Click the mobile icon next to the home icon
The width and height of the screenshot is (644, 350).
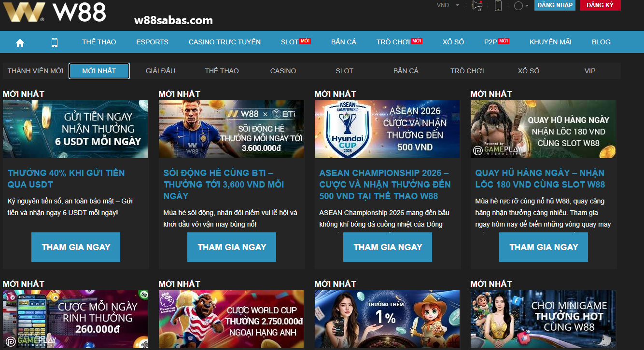55,42
